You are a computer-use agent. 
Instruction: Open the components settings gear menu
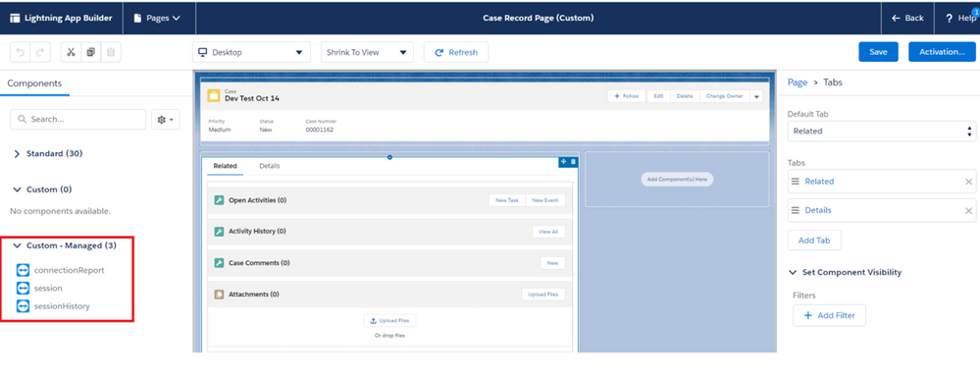click(165, 119)
